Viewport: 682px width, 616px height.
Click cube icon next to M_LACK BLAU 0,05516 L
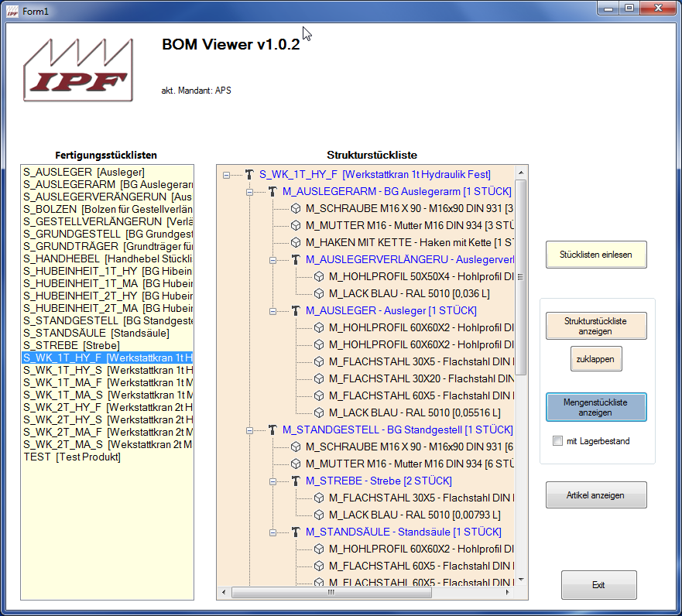pyautogui.click(x=319, y=412)
